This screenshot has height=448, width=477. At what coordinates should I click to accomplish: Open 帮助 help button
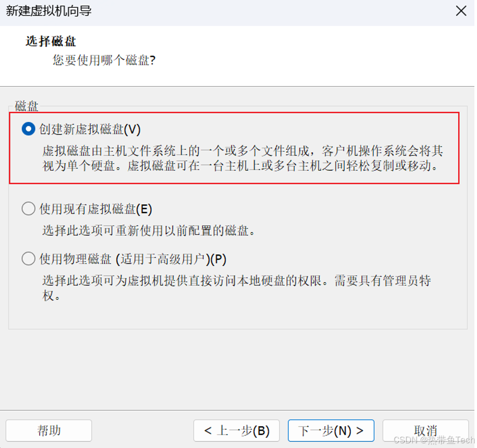[48, 431]
